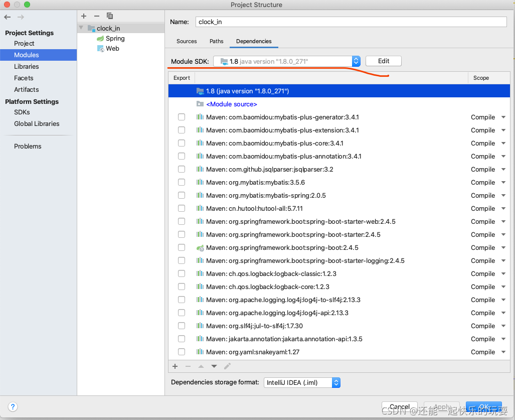This screenshot has width=515, height=420.
Task: Click the Edit SDK button
Action: [383, 61]
